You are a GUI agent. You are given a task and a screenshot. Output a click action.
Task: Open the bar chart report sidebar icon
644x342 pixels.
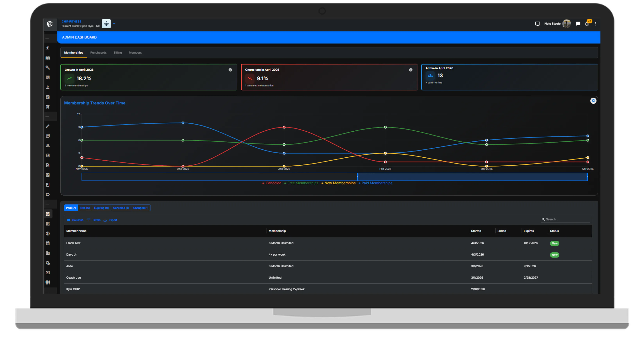(x=48, y=155)
